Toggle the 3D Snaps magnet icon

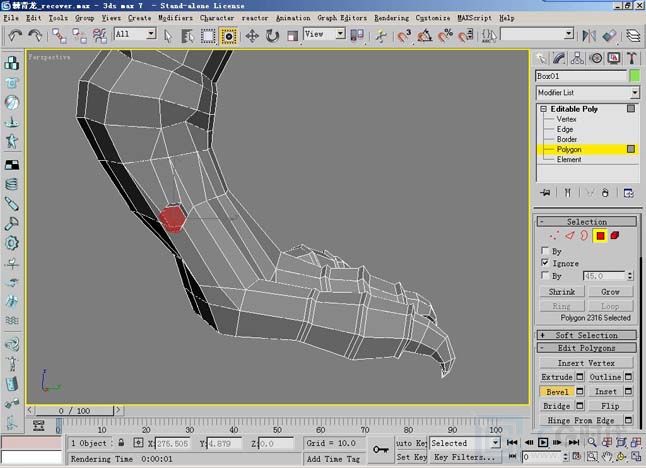pos(404,36)
